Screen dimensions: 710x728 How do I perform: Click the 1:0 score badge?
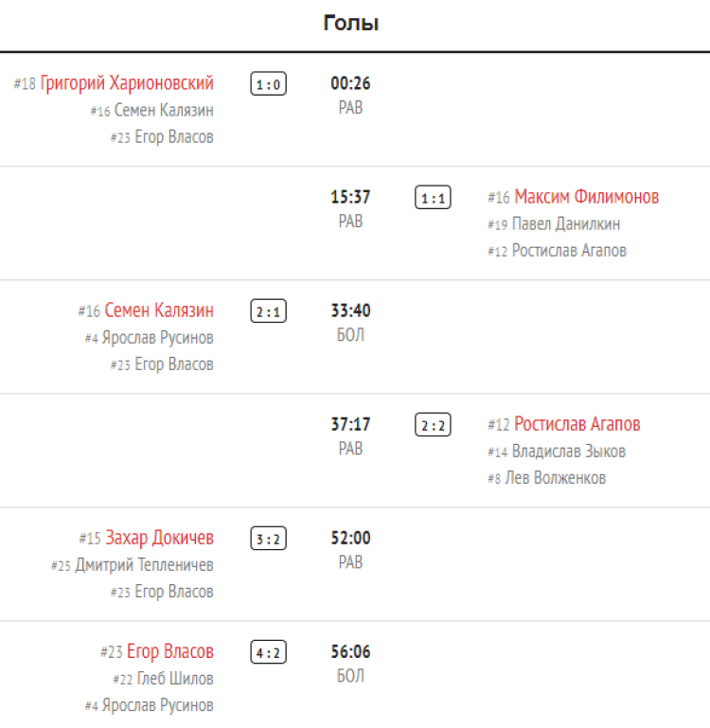pos(269,84)
